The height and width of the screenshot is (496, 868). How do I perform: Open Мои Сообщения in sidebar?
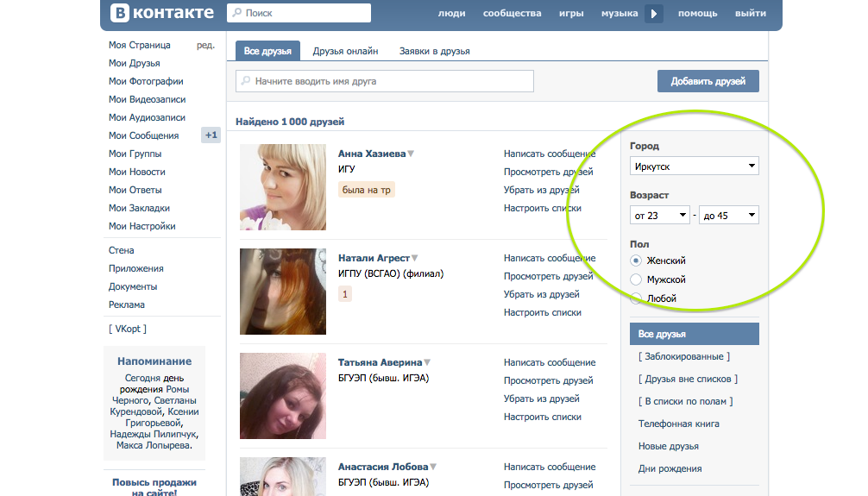coord(144,135)
